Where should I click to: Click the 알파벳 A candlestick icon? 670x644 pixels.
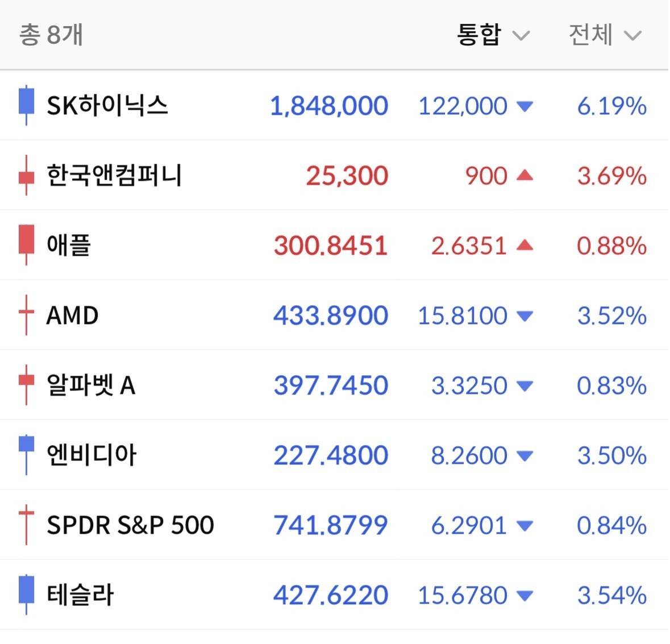point(27,385)
